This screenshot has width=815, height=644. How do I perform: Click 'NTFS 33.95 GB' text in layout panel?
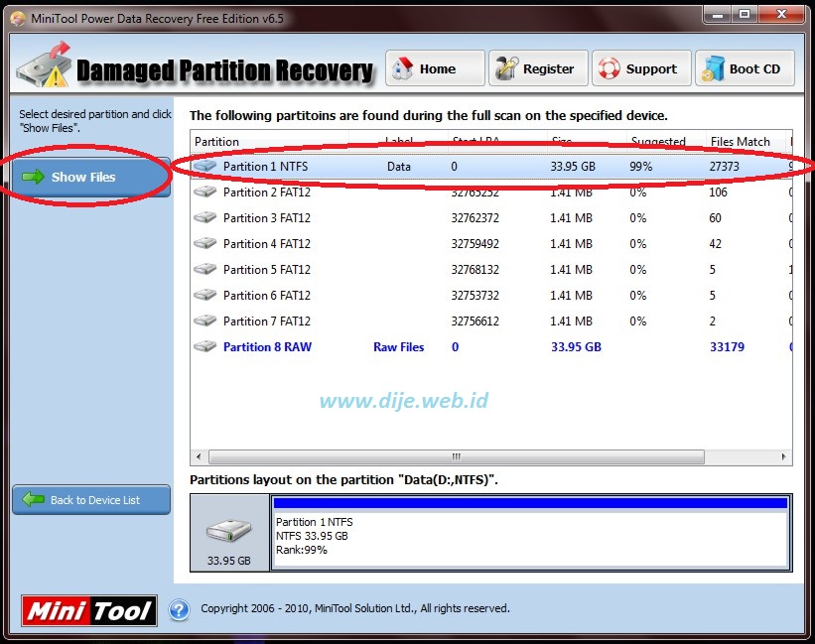click(x=312, y=536)
